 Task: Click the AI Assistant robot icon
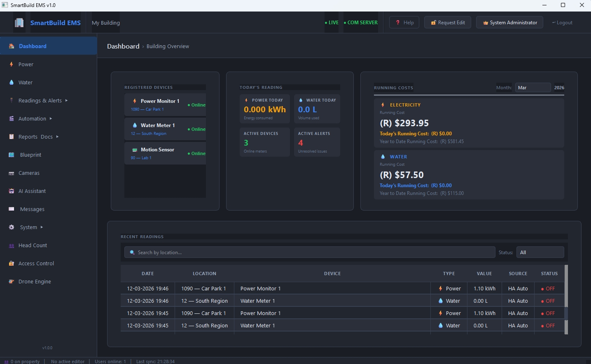point(12,191)
